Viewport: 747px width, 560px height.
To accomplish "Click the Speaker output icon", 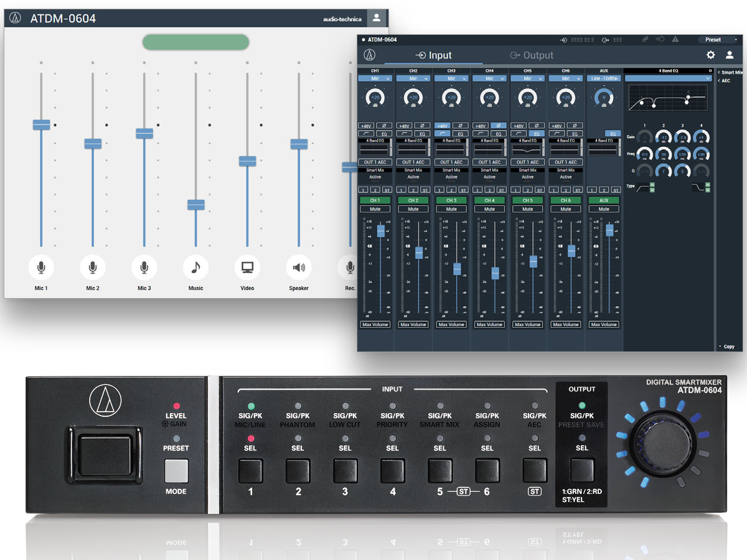I will [x=298, y=267].
